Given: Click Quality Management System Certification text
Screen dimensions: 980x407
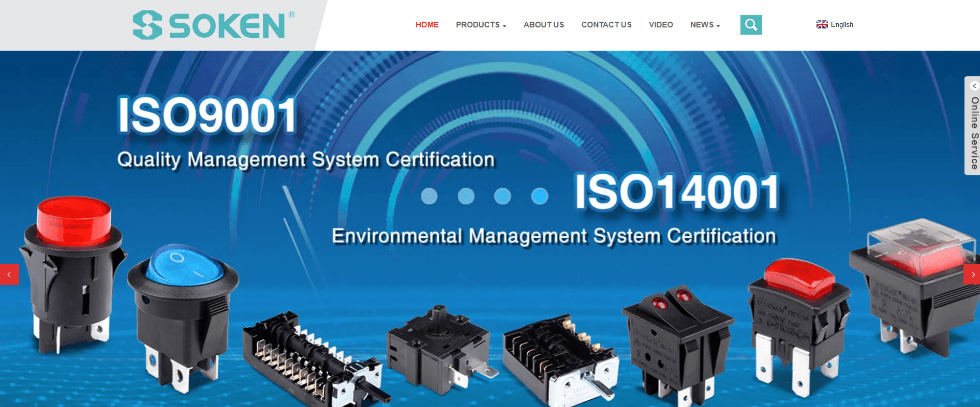Looking at the screenshot, I should pyautogui.click(x=306, y=159).
